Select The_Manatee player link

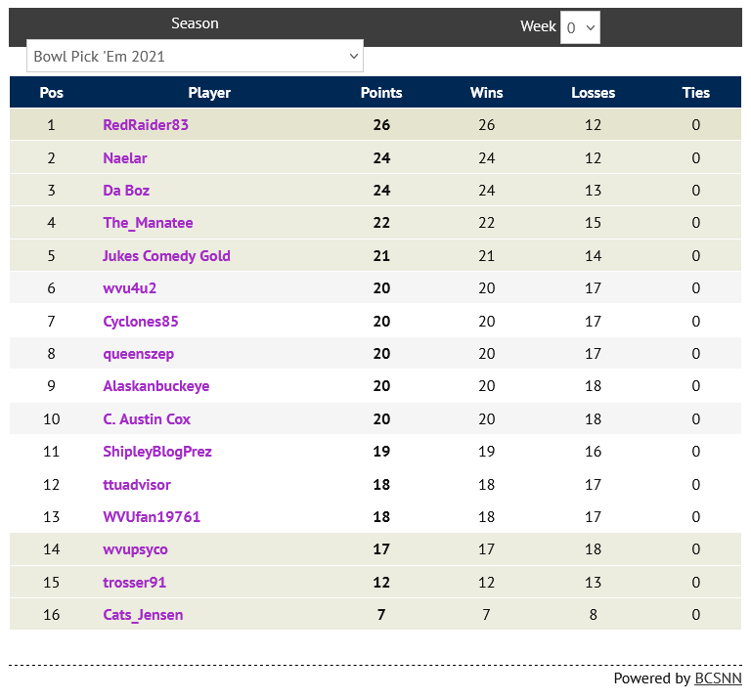pos(148,223)
